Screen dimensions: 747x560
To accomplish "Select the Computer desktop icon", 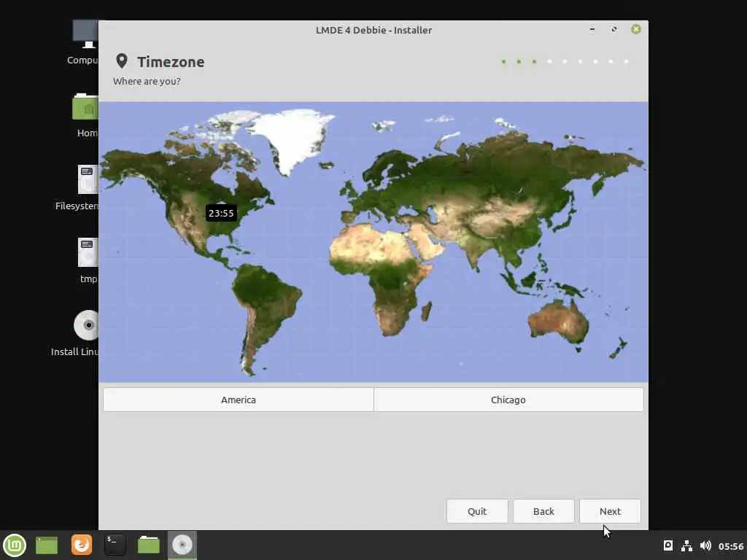I will pyautogui.click(x=84, y=43).
